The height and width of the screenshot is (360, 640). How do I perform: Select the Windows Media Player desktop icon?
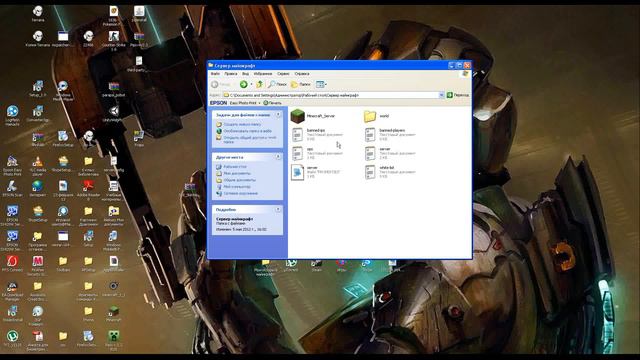click(63, 91)
